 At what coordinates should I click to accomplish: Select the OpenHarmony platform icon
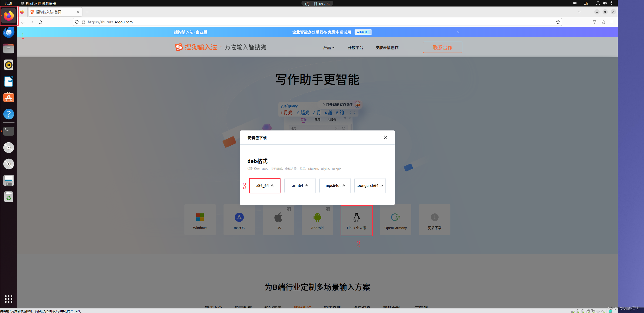pos(395,219)
